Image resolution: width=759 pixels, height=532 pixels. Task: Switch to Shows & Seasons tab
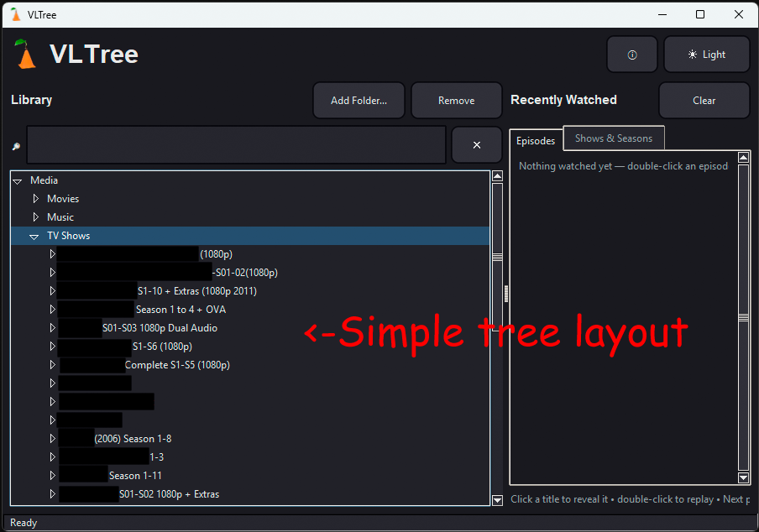[613, 138]
